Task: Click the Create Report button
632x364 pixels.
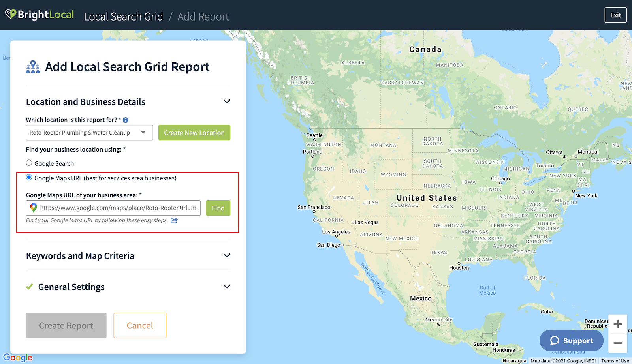Action: click(x=66, y=325)
